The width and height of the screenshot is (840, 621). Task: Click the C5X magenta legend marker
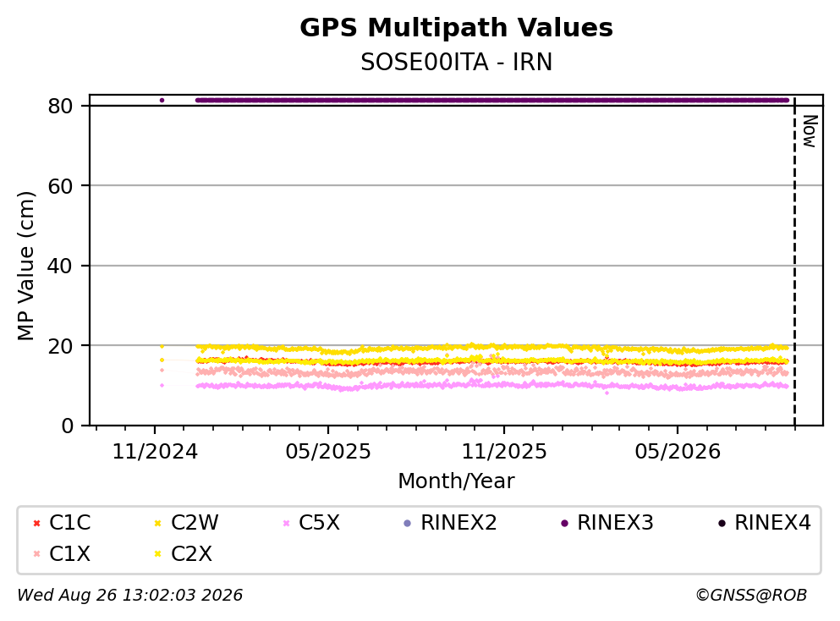click(x=286, y=523)
